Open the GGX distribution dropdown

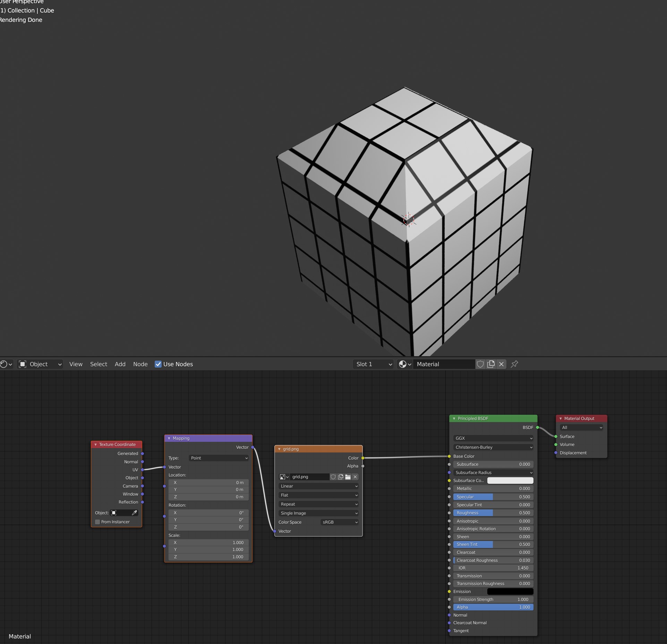pyautogui.click(x=493, y=438)
